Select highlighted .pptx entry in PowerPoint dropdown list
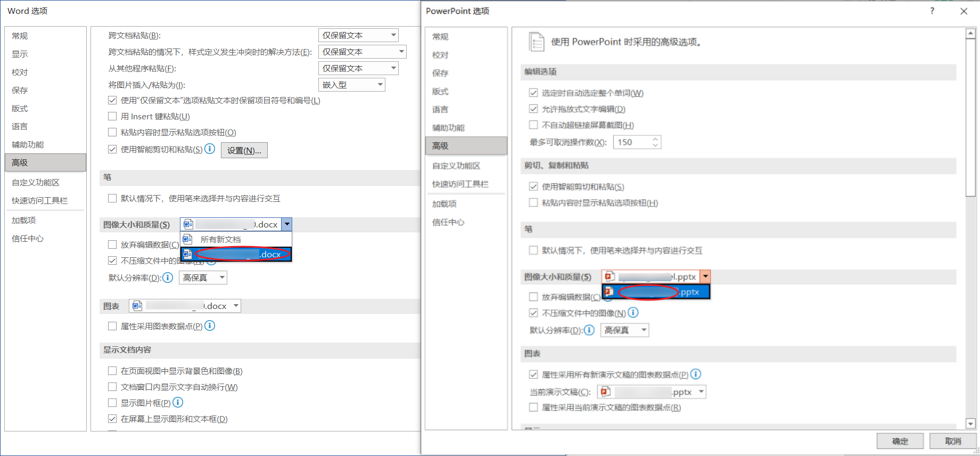The width and height of the screenshot is (980, 456). click(x=656, y=291)
